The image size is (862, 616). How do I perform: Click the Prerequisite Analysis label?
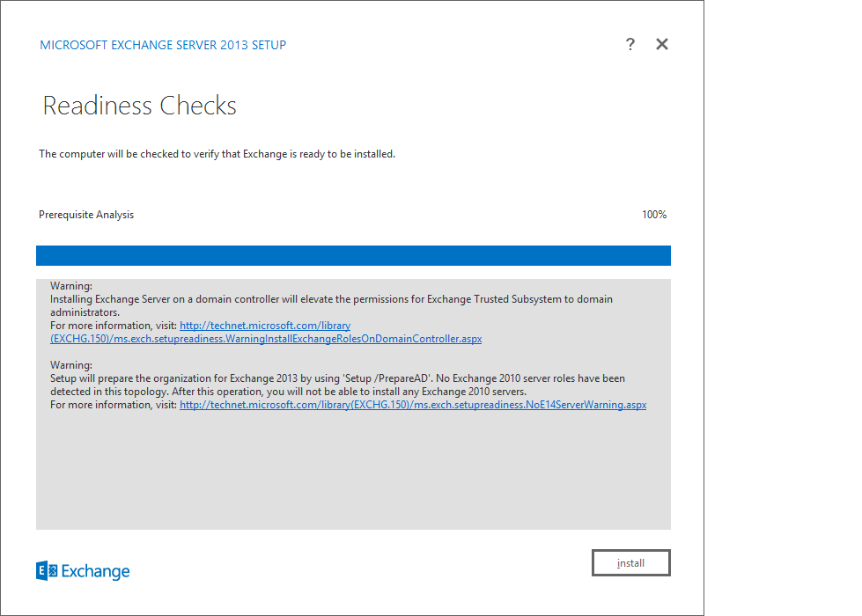click(86, 215)
